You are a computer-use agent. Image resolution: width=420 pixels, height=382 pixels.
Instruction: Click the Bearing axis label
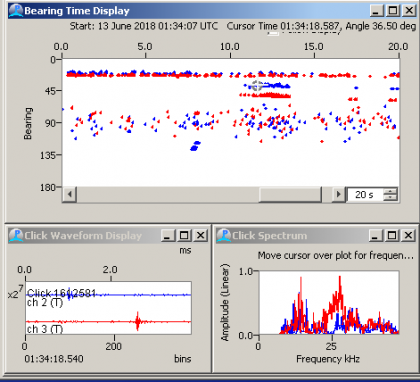point(28,123)
